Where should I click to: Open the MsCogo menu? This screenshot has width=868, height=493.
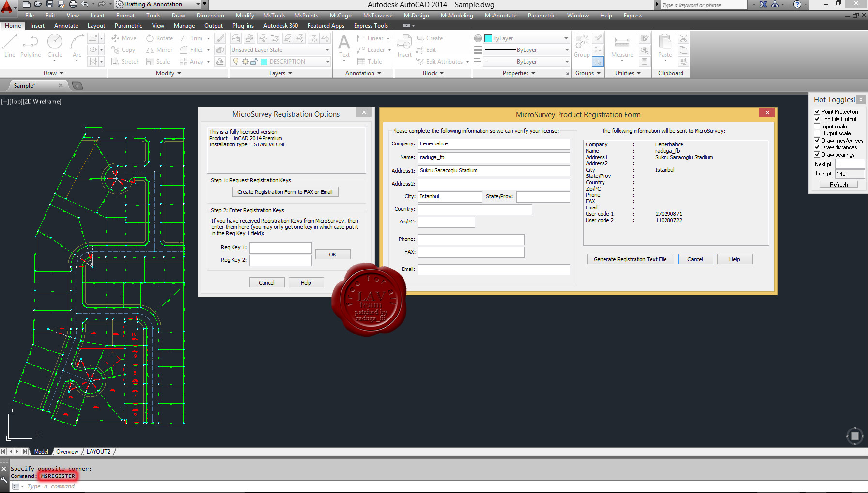(341, 16)
